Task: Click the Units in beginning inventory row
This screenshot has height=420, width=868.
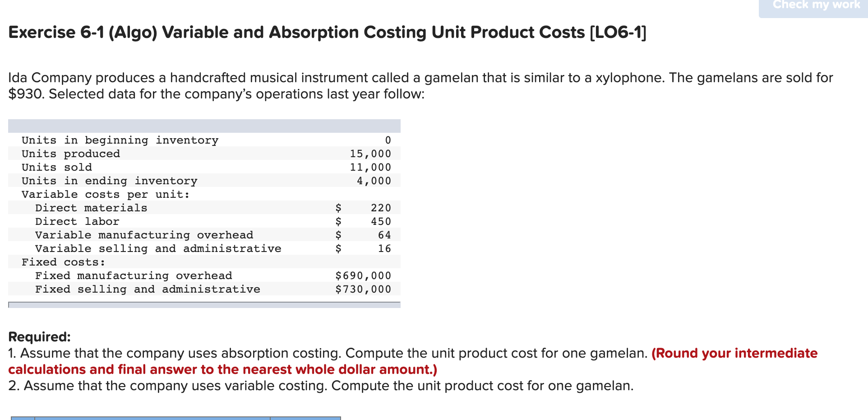Action: [x=120, y=140]
